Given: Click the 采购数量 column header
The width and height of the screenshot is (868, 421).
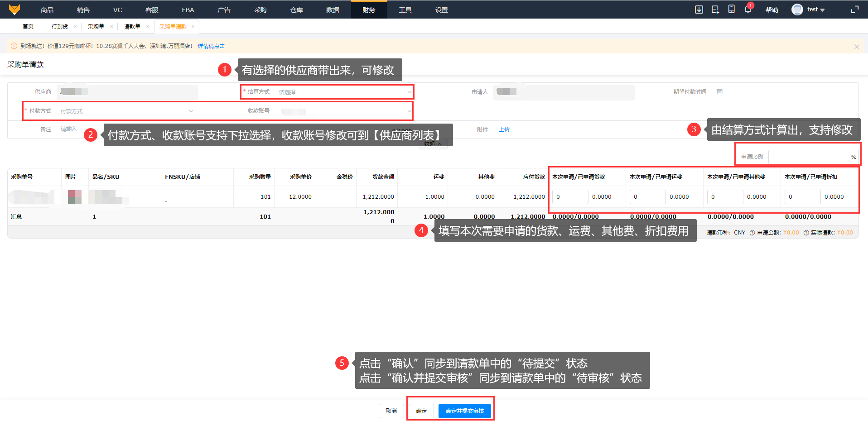Looking at the screenshot, I should click(260, 177).
